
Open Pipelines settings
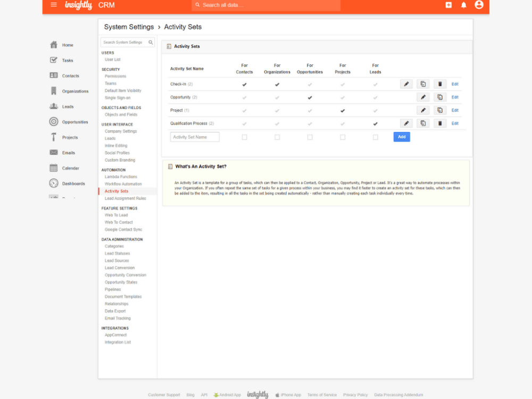(x=113, y=289)
